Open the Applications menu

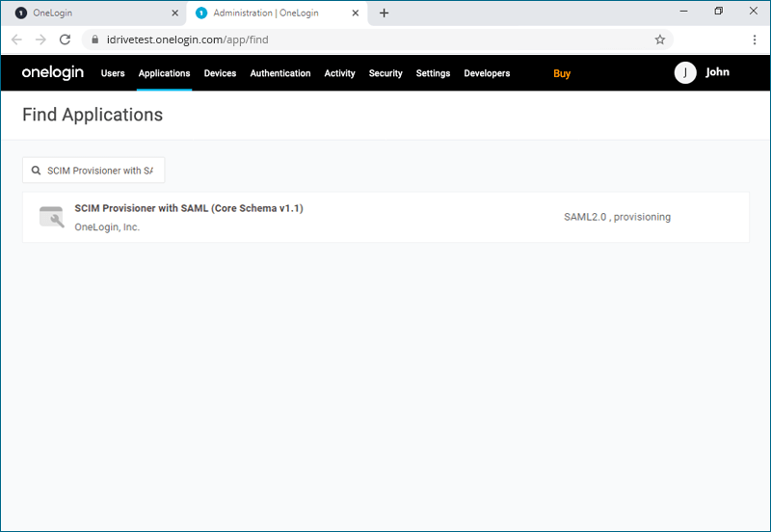[164, 73]
